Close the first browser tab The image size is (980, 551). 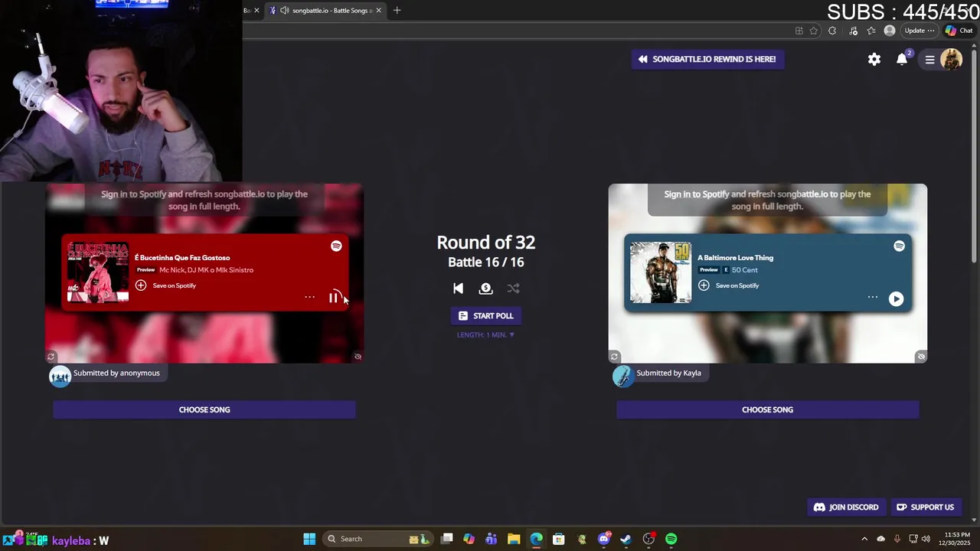point(256,10)
